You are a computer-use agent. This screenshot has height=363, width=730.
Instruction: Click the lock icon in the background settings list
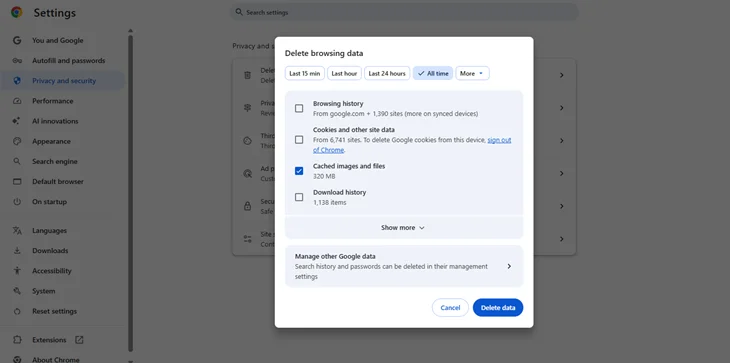(x=248, y=206)
